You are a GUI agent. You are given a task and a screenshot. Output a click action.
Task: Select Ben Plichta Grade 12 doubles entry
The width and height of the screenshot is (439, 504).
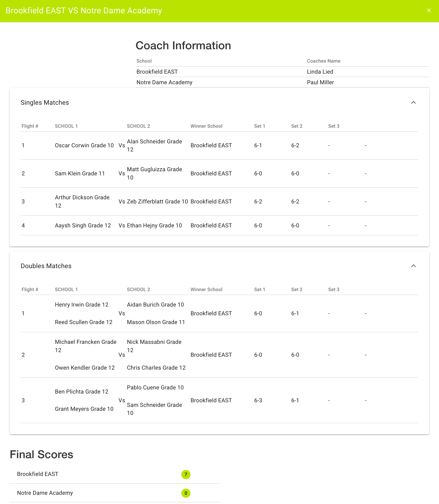[82, 391]
